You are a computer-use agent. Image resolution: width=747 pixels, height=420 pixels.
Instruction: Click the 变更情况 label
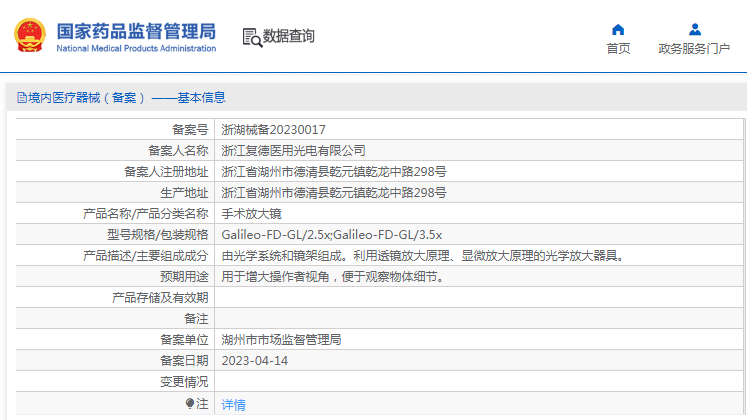point(184,382)
